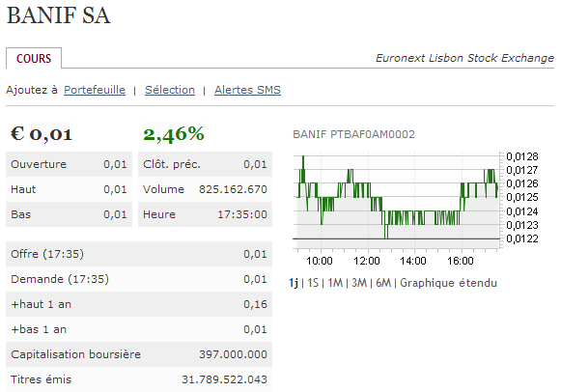561x392 pixels.
Task: Click the +bas 1 an row label
Action: [39, 329]
